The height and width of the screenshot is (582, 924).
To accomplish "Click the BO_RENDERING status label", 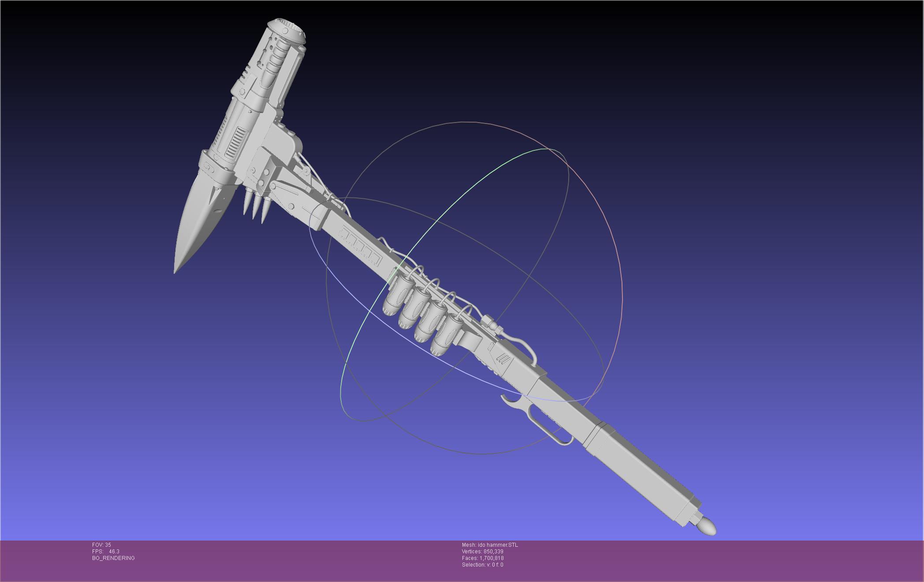I will tap(113, 558).
